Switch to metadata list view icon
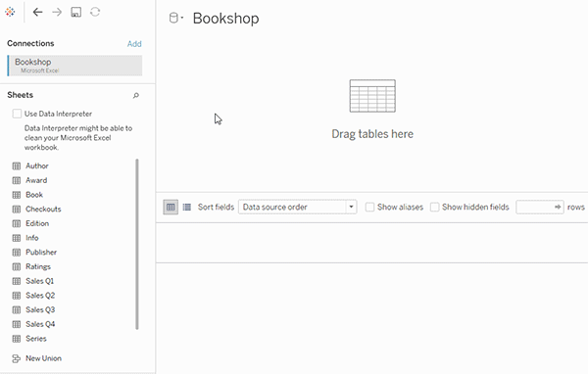 point(187,207)
